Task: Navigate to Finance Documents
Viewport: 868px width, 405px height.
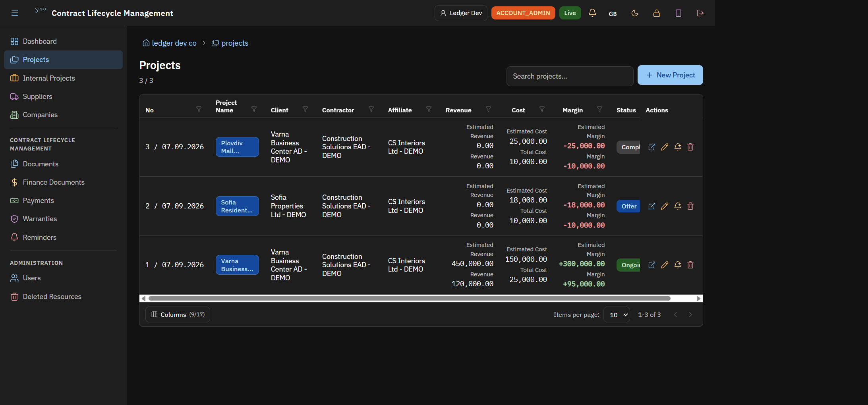Action: coord(63,182)
